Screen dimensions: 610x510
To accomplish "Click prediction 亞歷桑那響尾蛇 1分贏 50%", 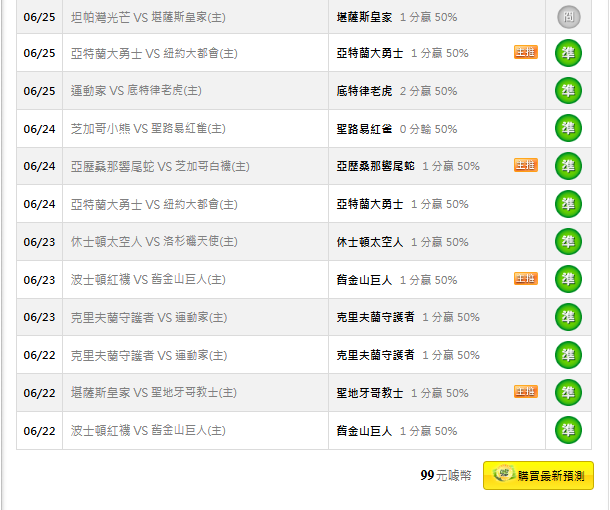I will pyautogui.click(x=408, y=166).
